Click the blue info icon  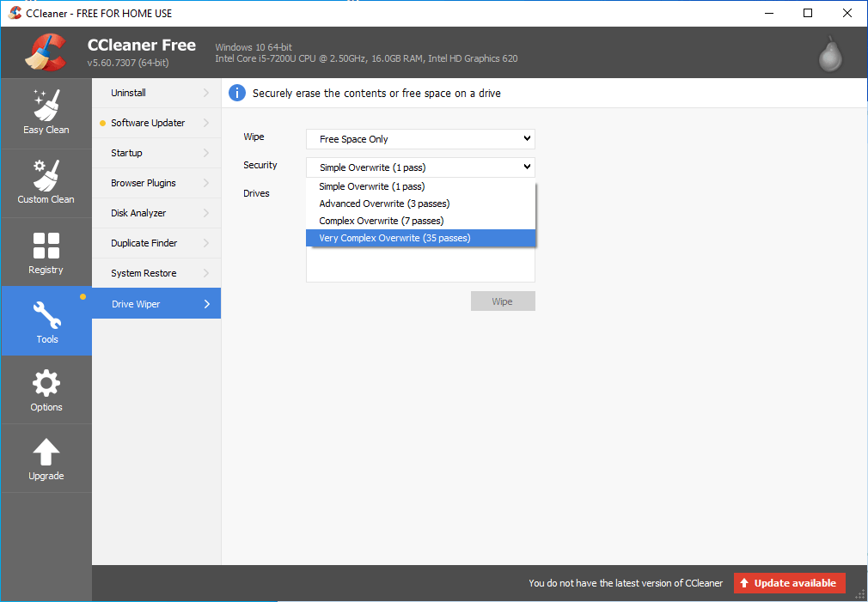(236, 93)
